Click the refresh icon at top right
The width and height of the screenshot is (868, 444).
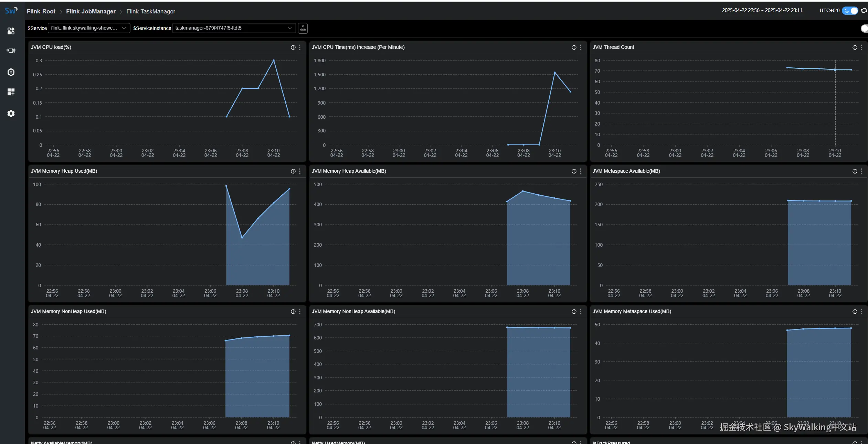point(864,11)
